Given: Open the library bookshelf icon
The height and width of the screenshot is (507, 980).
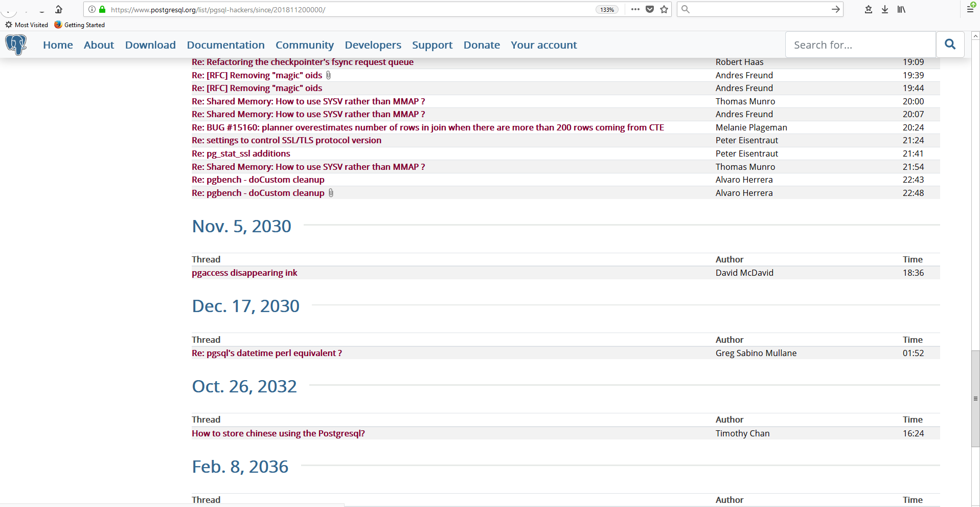Looking at the screenshot, I should [x=901, y=9].
